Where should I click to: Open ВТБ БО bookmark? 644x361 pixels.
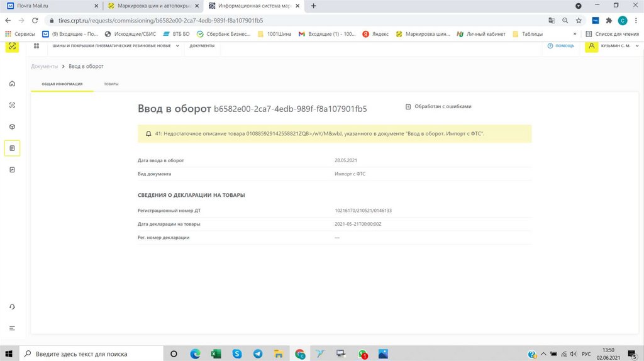(176, 34)
